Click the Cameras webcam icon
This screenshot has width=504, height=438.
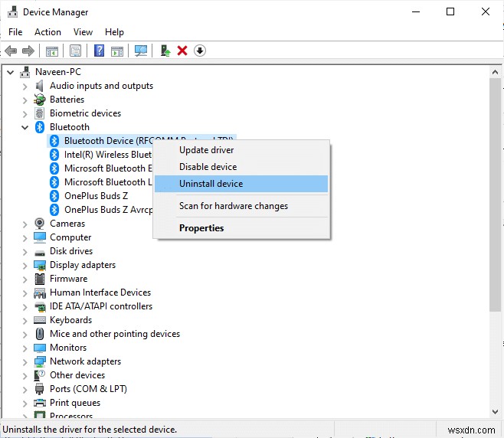(x=40, y=224)
